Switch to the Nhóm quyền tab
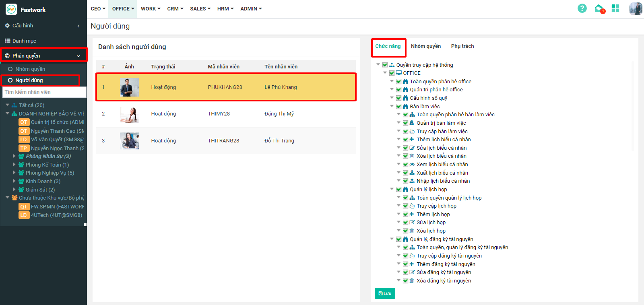 click(x=425, y=46)
